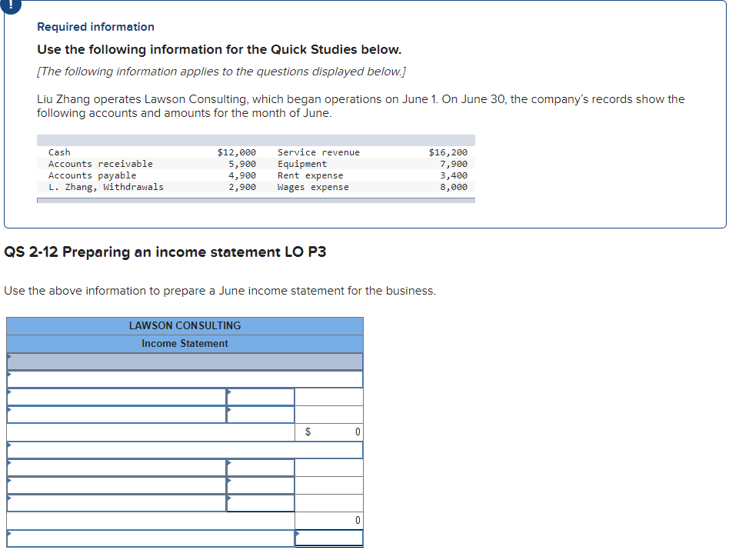Click the lower total cell showing 0 without dollar sign

(329, 520)
